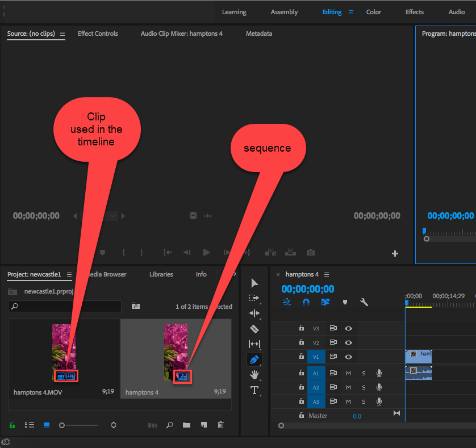Screen dimensions: 476x448
Task: Click the New Item icon in Project panel
Action: coord(204,425)
